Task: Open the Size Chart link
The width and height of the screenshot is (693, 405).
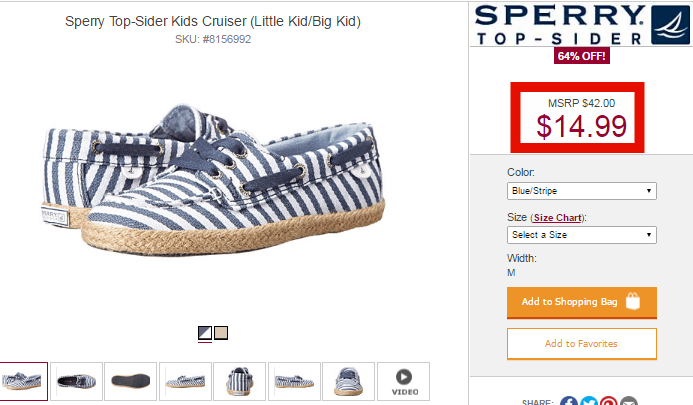Action: point(557,218)
